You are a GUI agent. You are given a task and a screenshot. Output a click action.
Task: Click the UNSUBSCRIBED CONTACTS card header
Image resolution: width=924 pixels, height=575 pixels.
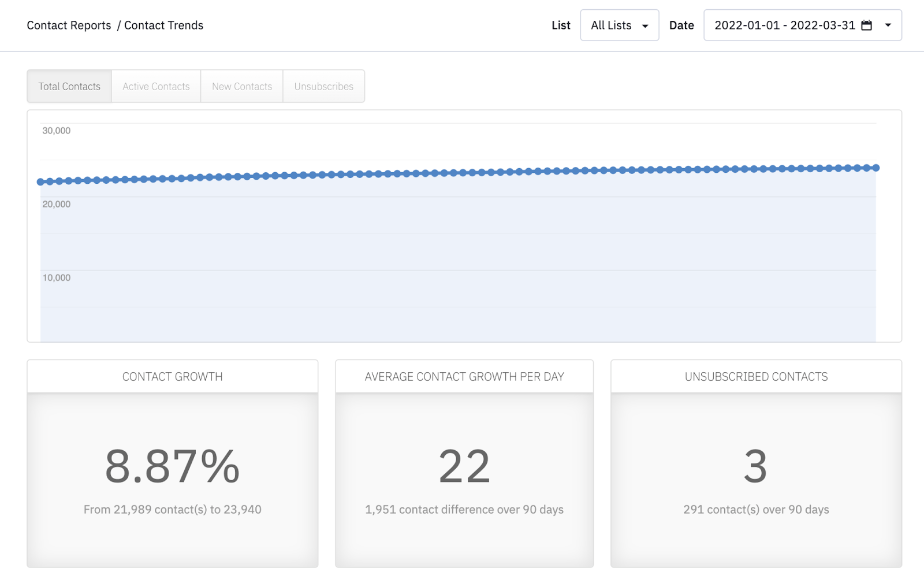tap(757, 377)
